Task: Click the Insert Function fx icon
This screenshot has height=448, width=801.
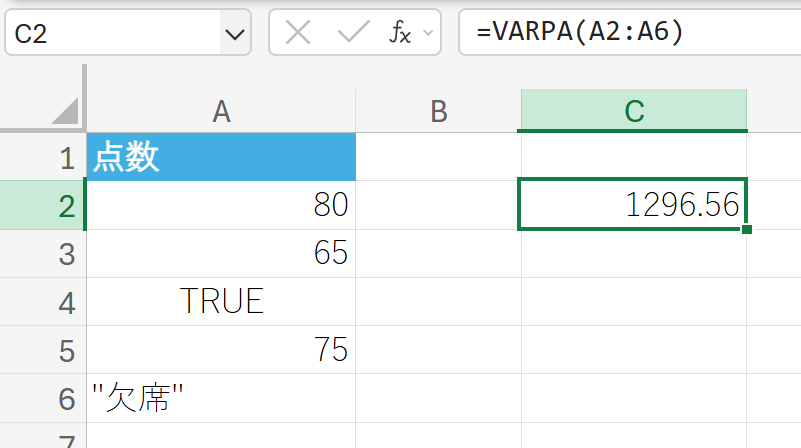Action: pyautogui.click(x=399, y=34)
